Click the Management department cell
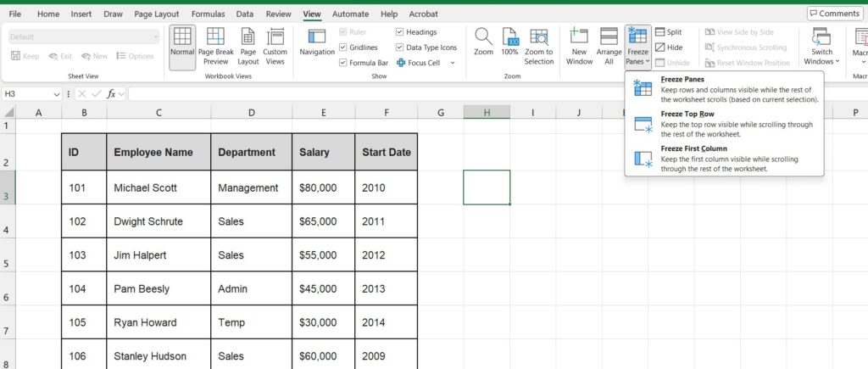 (251, 187)
